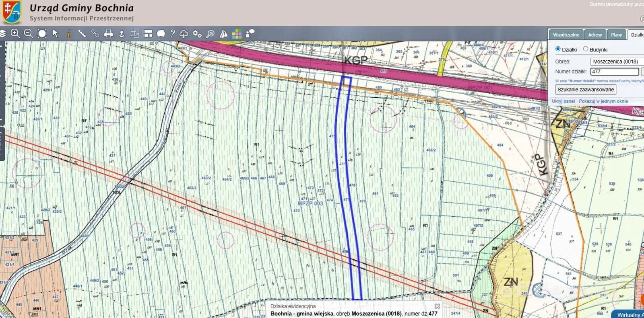Switch to the Adresy tab
The image size is (644, 318).
click(595, 35)
